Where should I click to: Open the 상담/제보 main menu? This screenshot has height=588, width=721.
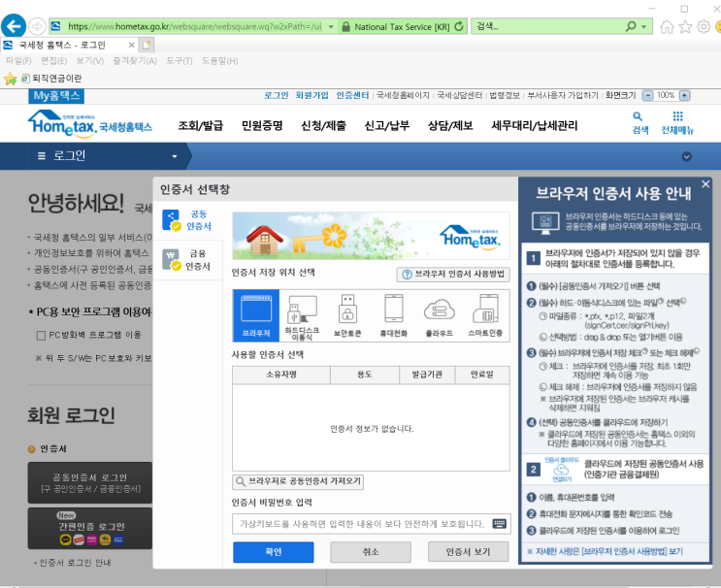click(x=450, y=125)
